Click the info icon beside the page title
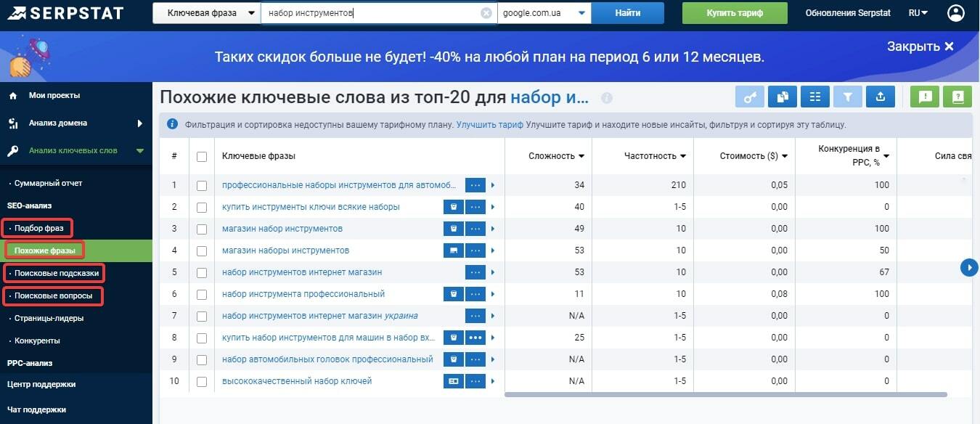Screen dimensions: 980x424 pos(607,98)
